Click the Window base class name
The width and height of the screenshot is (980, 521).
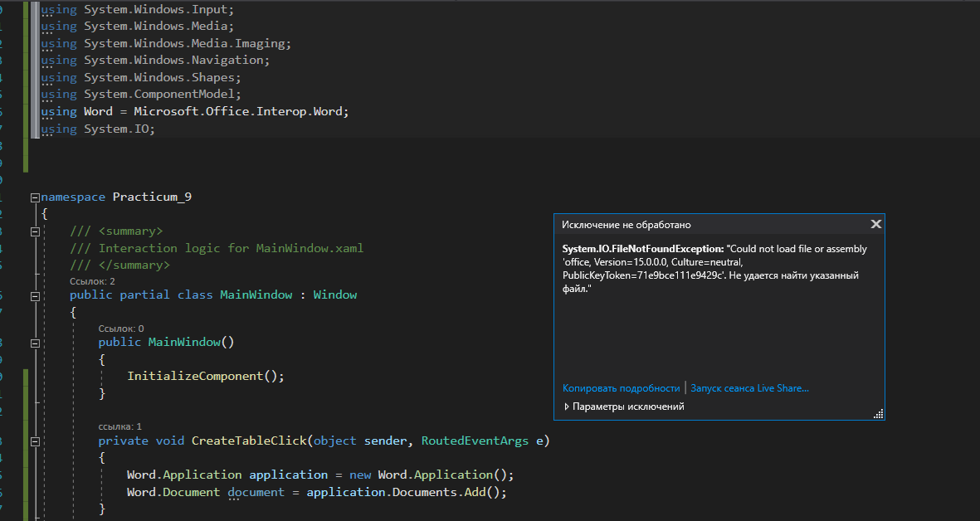coord(335,295)
